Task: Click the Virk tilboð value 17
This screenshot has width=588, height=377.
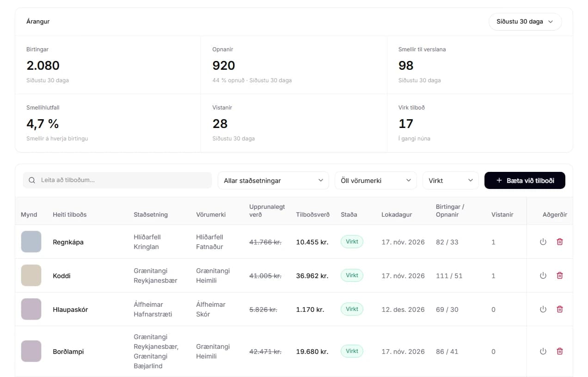Action: point(406,124)
